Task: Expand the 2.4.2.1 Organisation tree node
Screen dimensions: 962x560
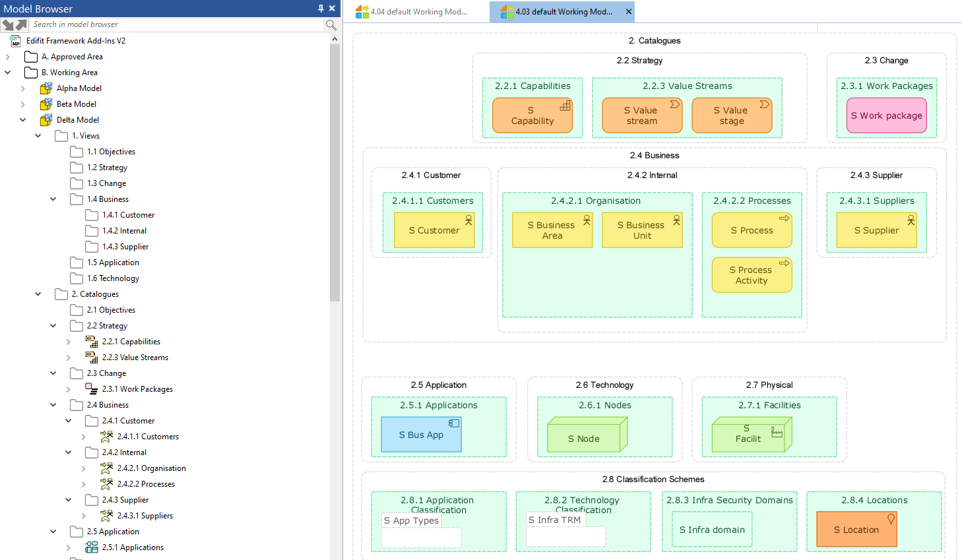Action: click(84, 468)
